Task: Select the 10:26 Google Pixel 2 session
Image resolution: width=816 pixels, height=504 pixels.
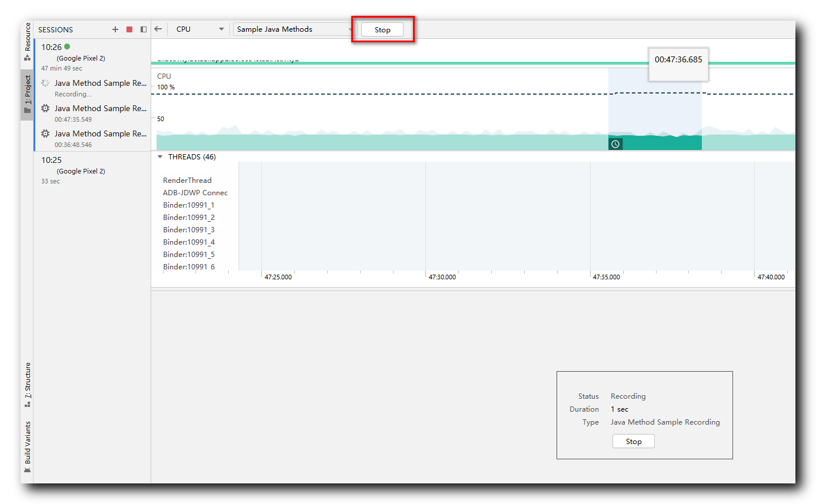Action: tap(92, 58)
